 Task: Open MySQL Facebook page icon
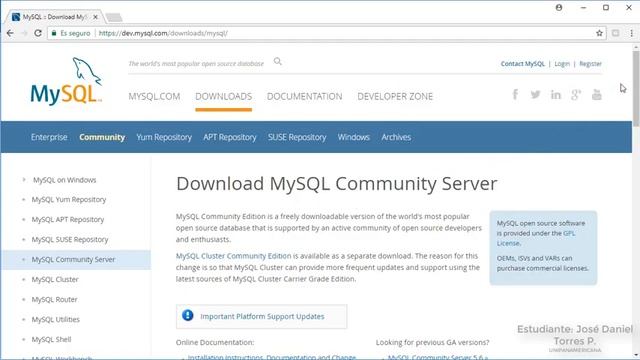pyautogui.click(x=515, y=95)
